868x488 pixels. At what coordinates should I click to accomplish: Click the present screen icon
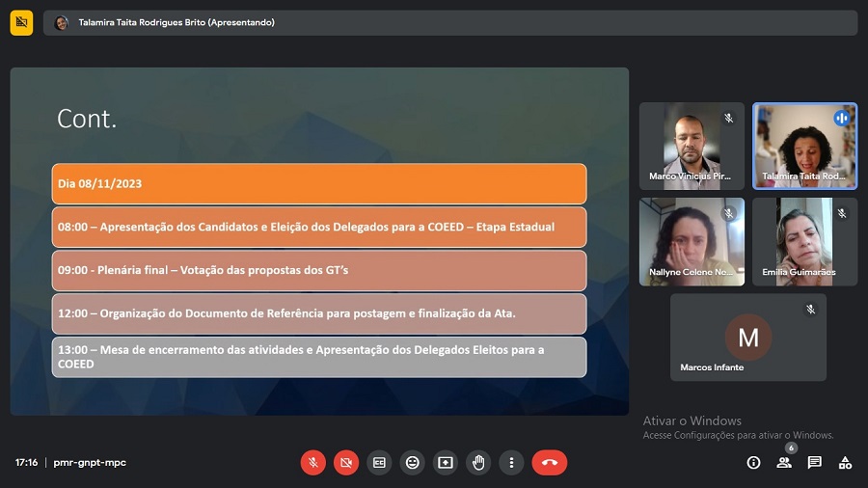446,463
